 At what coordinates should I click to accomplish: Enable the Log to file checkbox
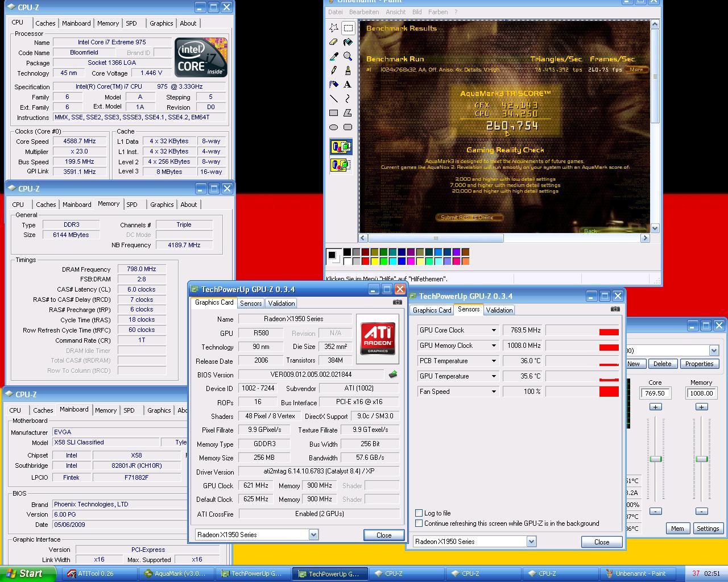[419, 513]
